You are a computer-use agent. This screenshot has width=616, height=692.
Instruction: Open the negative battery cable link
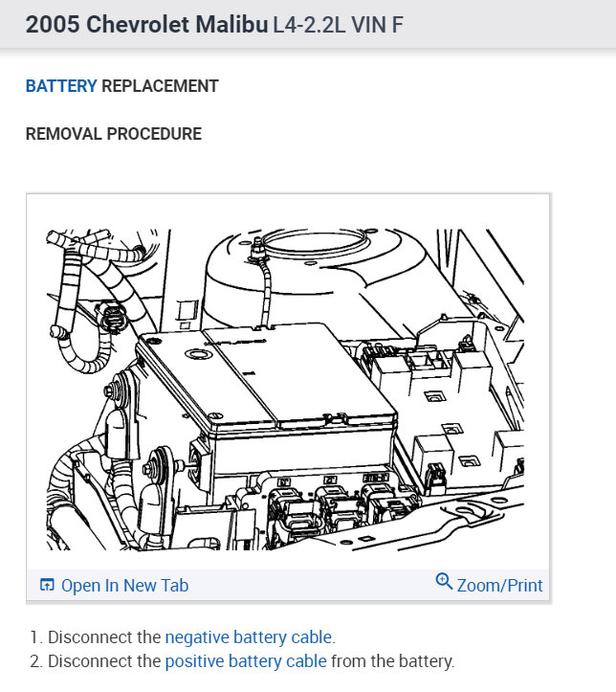249,637
